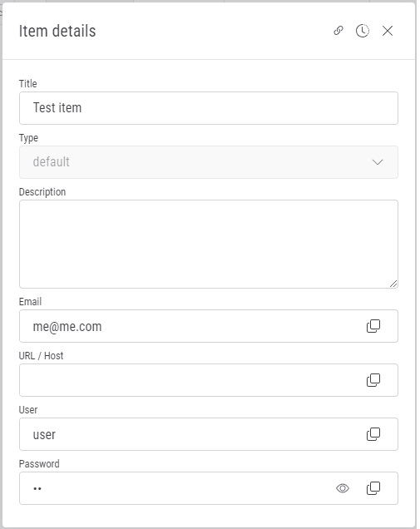Image resolution: width=420 pixels, height=529 pixels.
Task: Click the User field containing user
Action: click(209, 434)
